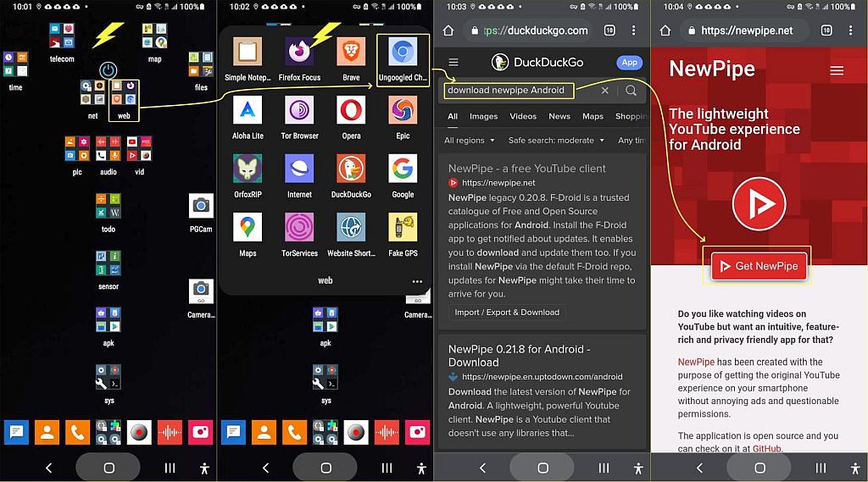This screenshot has width=868, height=482.
Task: Open tab switcher on DuckDuckGo page
Action: (609, 30)
